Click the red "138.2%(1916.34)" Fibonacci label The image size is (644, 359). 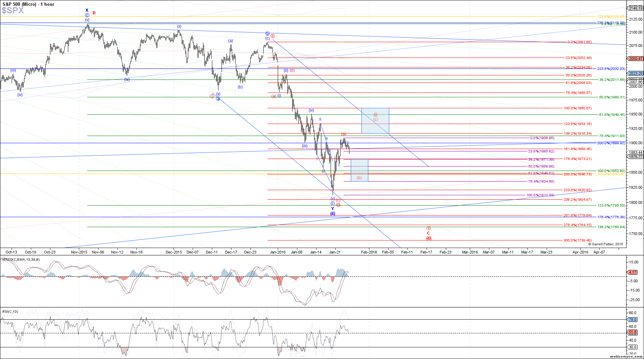[x=577, y=134]
